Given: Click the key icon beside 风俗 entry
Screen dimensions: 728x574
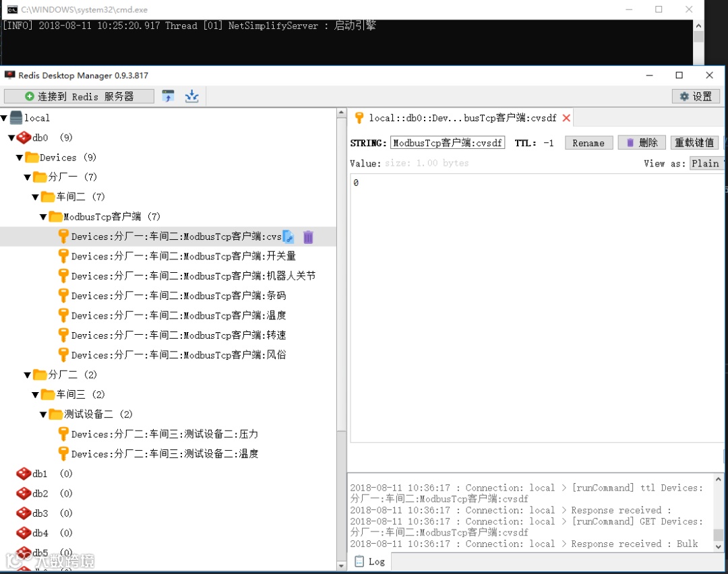Looking at the screenshot, I should click(x=63, y=355).
